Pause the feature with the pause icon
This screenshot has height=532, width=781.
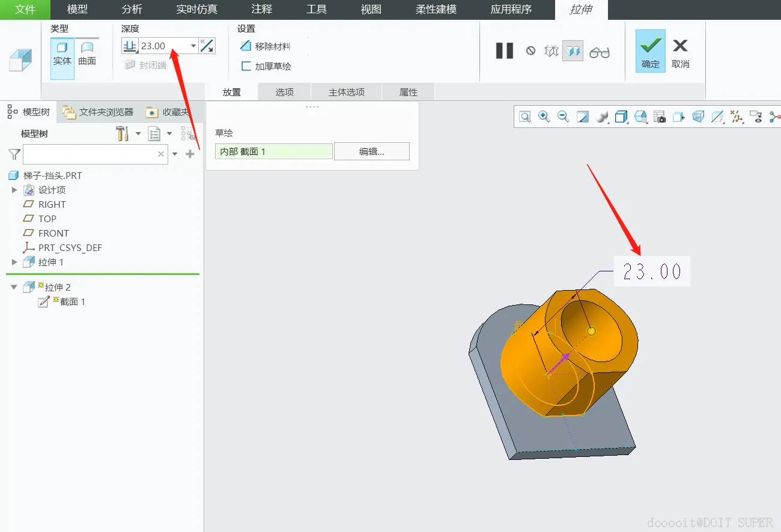coord(505,51)
